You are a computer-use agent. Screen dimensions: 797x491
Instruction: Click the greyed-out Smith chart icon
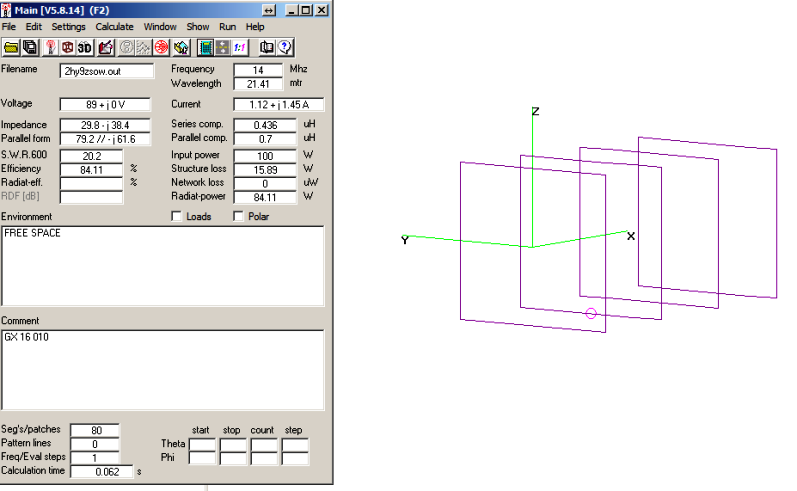click(x=126, y=48)
